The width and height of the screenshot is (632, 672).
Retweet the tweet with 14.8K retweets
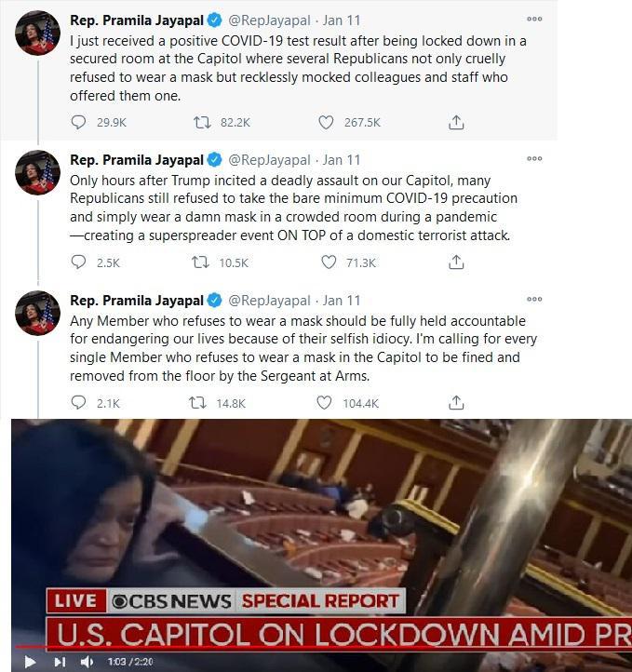pos(197,403)
